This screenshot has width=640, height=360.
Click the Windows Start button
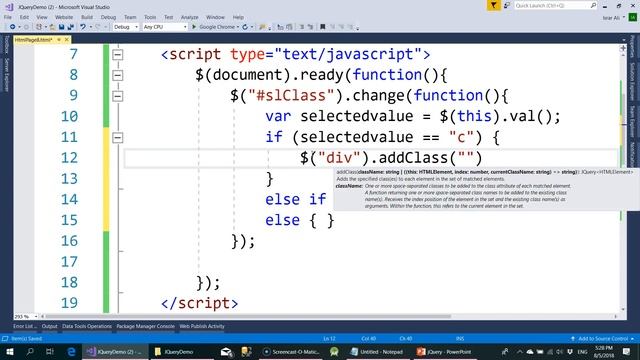pos(9,352)
